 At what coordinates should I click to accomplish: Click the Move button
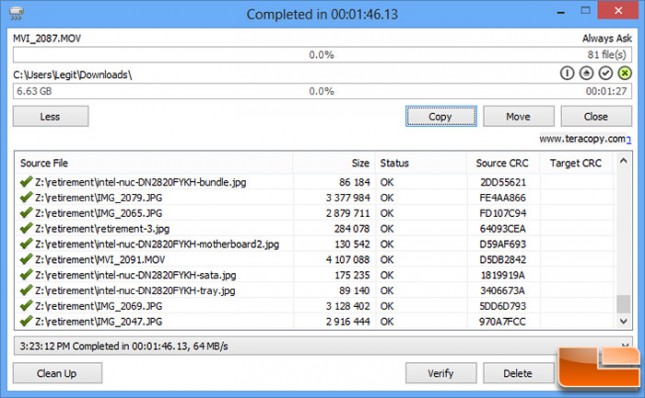pos(518,116)
